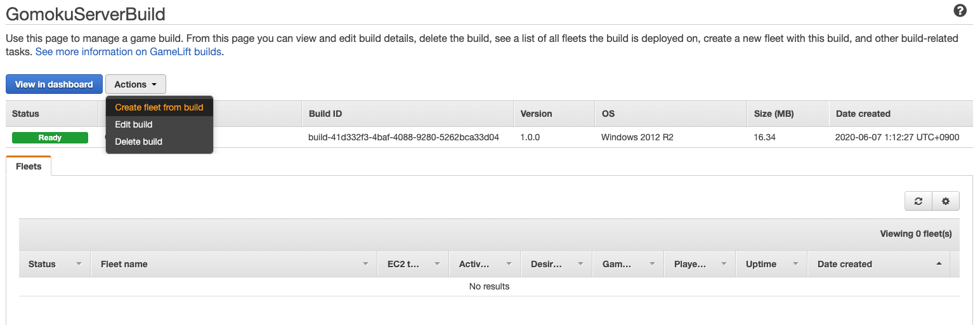Switch to the Fleets tab
This screenshot has height=325, width=980.
pyautogui.click(x=29, y=166)
